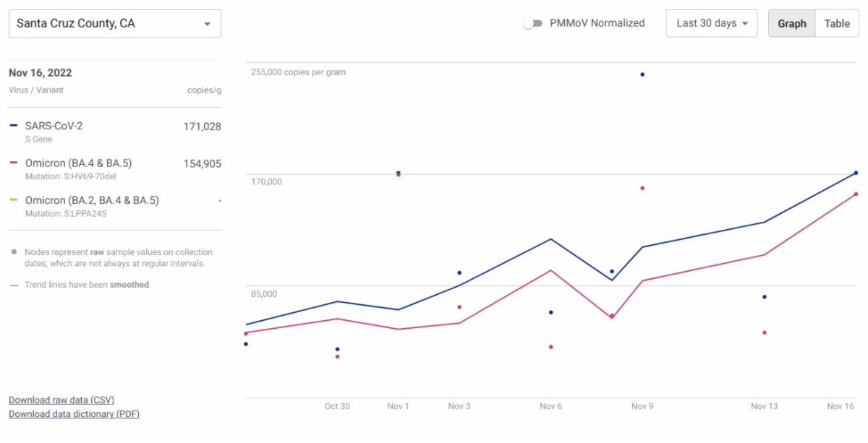Toggle the PMMoV Normalized switch

click(532, 23)
